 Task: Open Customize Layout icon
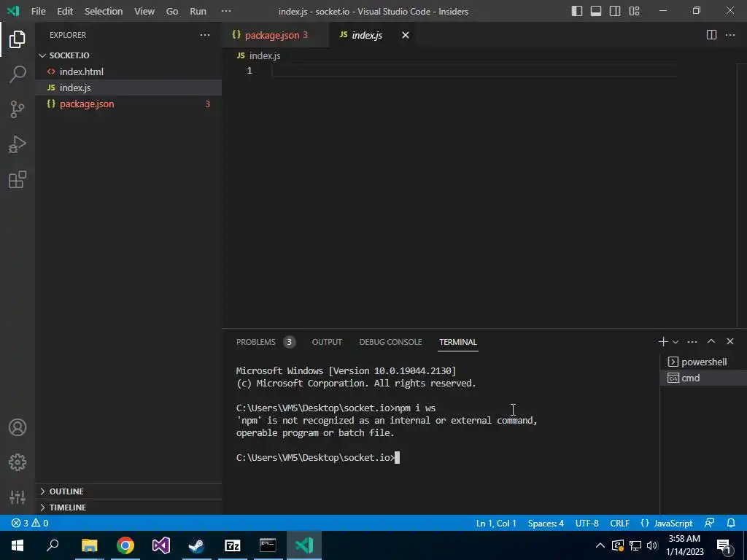(634, 11)
